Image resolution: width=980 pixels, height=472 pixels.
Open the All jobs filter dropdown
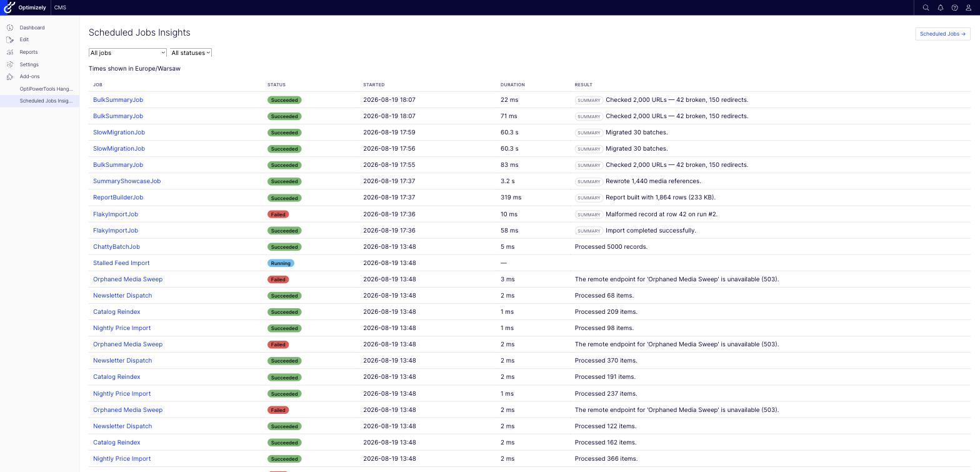[x=127, y=53]
